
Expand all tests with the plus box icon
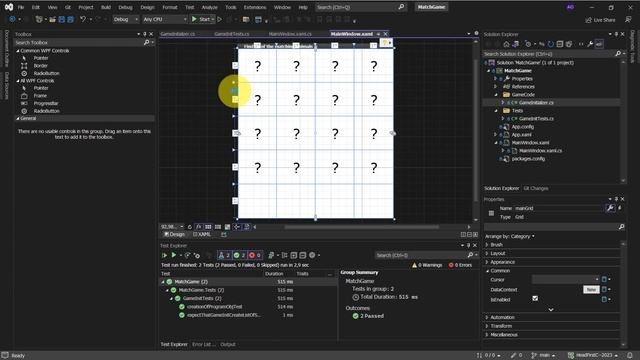click(x=293, y=256)
